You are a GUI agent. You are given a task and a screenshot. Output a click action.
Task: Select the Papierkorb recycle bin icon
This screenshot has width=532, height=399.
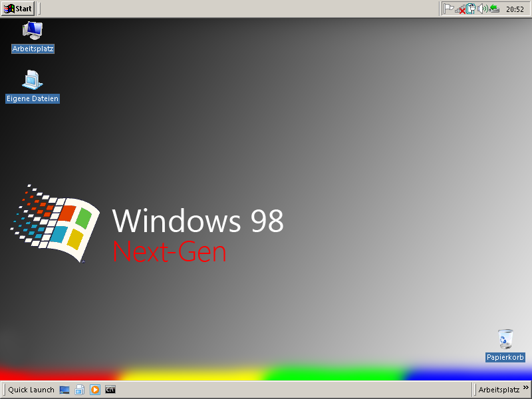(x=505, y=339)
